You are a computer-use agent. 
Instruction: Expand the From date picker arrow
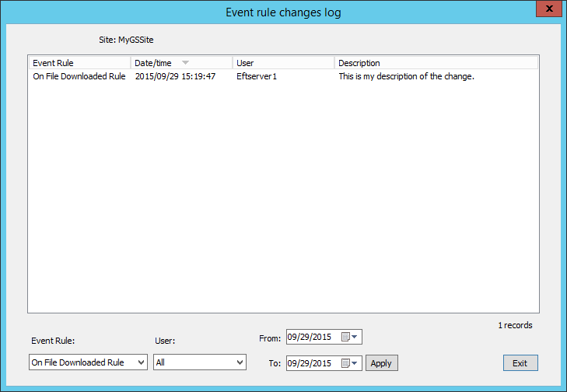point(355,338)
